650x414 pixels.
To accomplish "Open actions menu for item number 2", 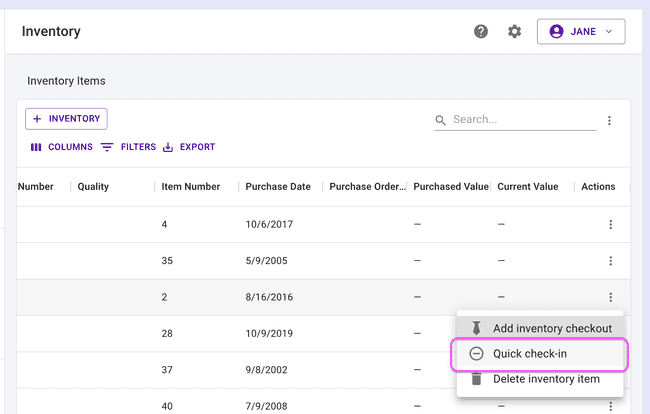I will [x=610, y=297].
